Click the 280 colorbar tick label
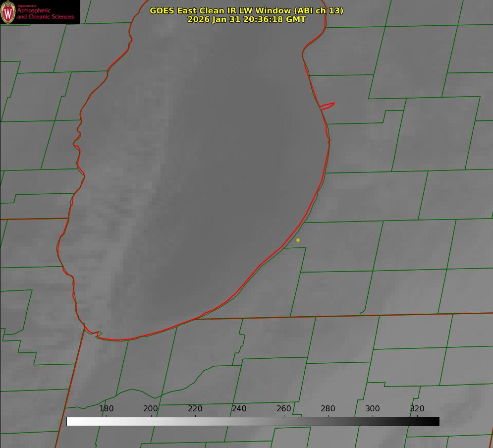 pos(328,408)
